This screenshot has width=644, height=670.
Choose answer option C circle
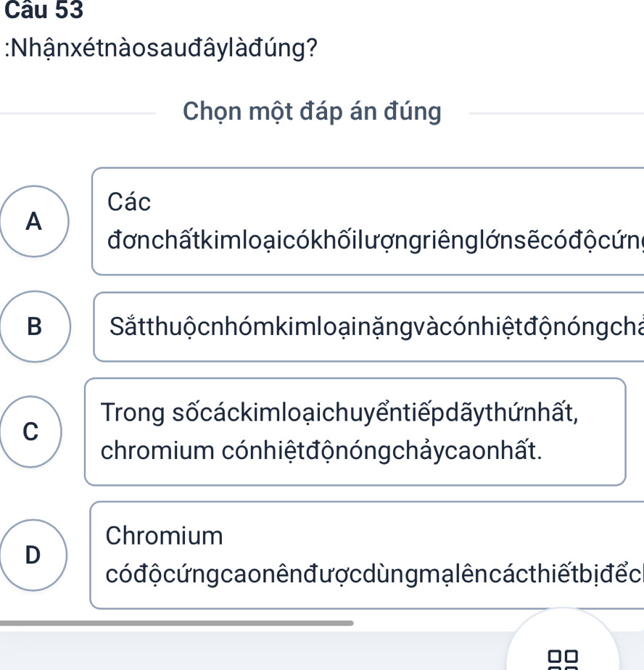(30, 431)
